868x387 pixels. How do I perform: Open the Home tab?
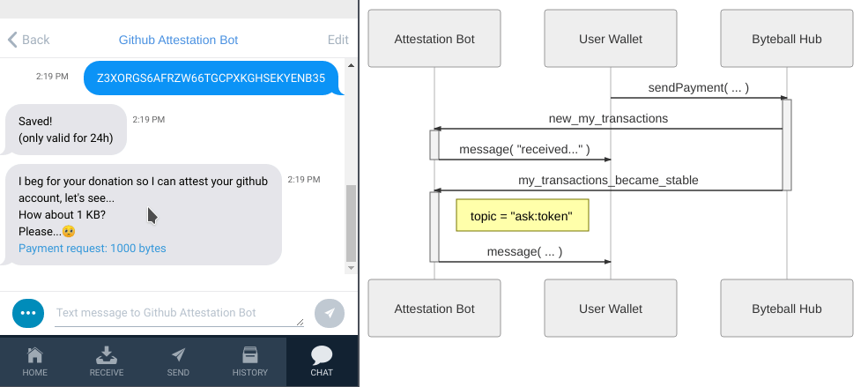[x=35, y=362]
